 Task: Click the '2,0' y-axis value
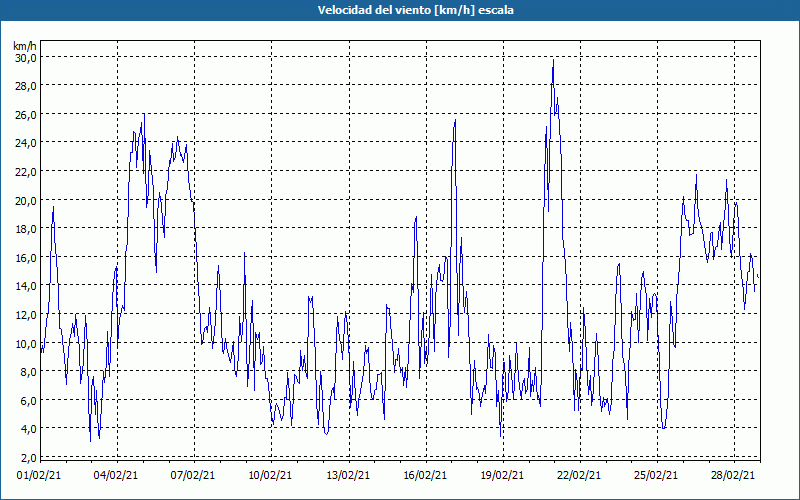[28, 457]
